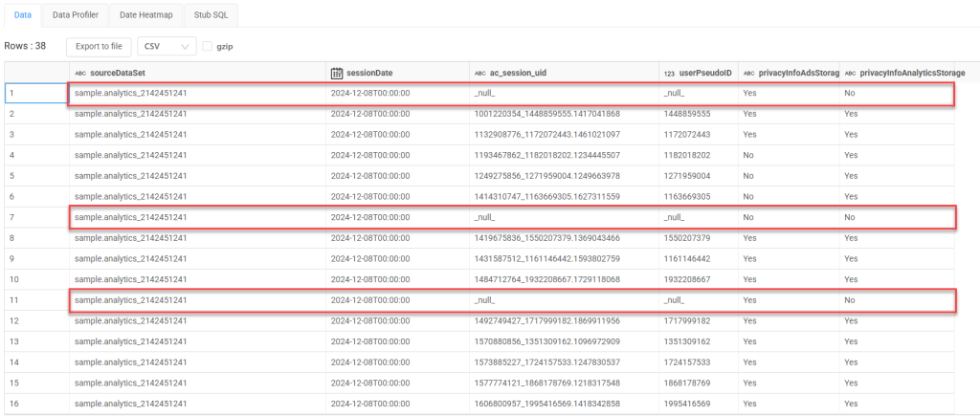Viewport: 980px width, 416px height.
Task: Click cell 1606800957_1995416569.1418342858
Action: [x=564, y=404]
